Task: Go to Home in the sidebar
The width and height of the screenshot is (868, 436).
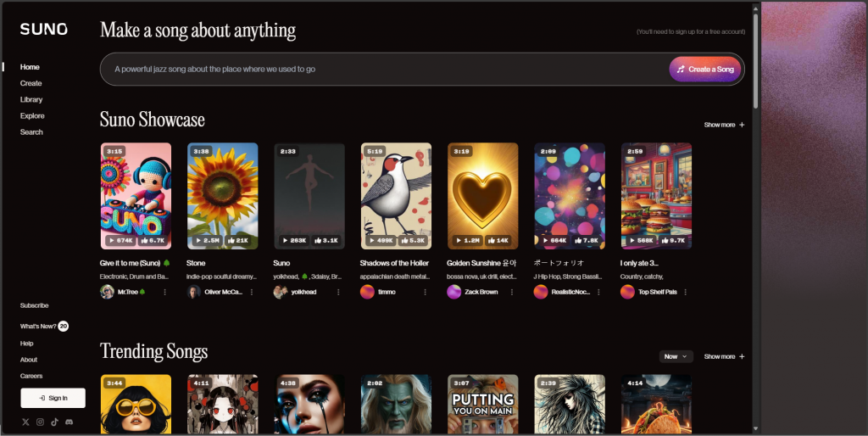Action: click(x=30, y=67)
